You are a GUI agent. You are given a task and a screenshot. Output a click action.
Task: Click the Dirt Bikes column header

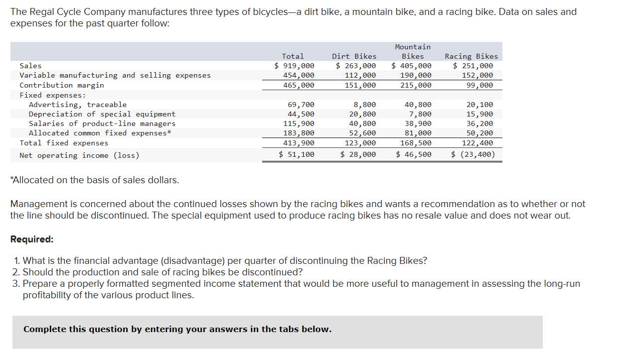354,56
